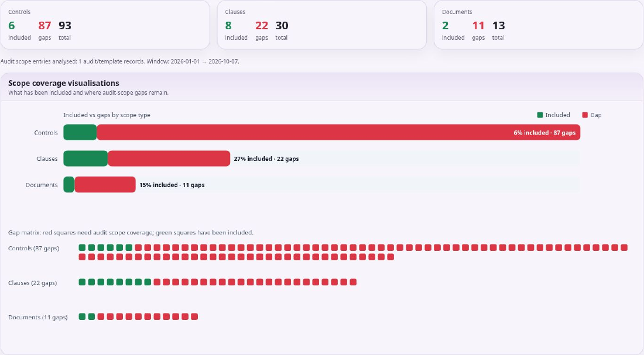Click the 30 total in the Clauses card
The image size is (644, 355).
[282, 26]
